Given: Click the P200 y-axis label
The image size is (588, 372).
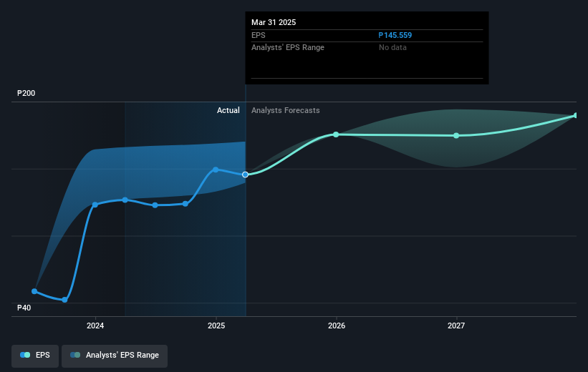Looking at the screenshot, I should [26, 93].
